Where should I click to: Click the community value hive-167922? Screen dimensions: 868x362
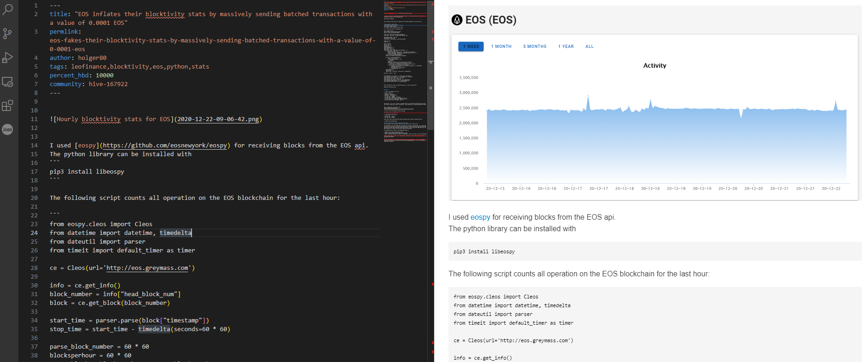(x=108, y=84)
